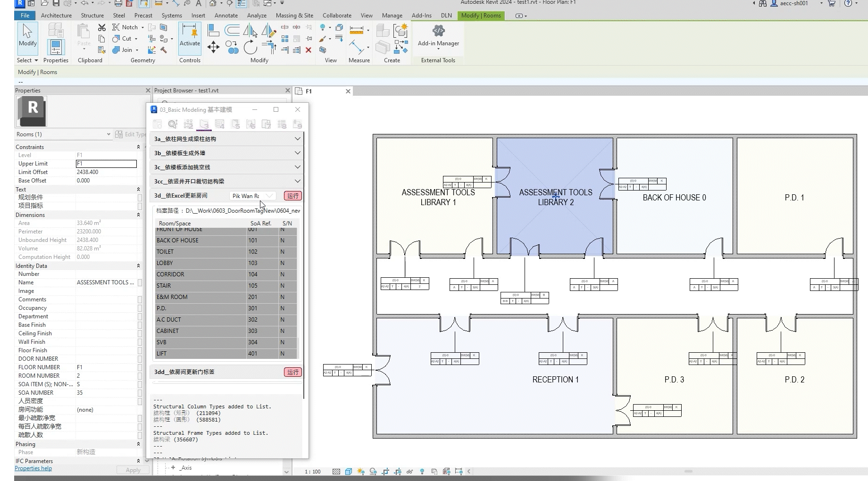Image resolution: width=868 pixels, height=481 pixels.
Task: Toggle the checkbox next to 项目指标
Action: [140, 206]
